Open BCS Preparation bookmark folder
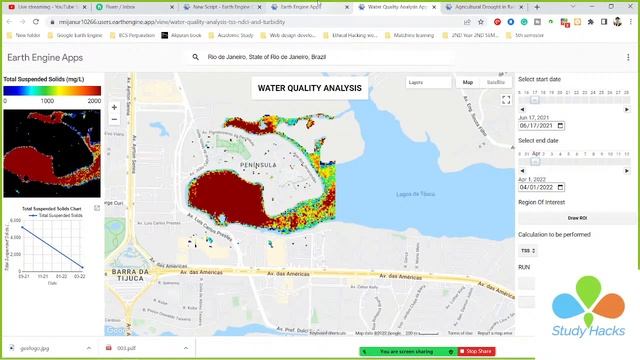 132,36
